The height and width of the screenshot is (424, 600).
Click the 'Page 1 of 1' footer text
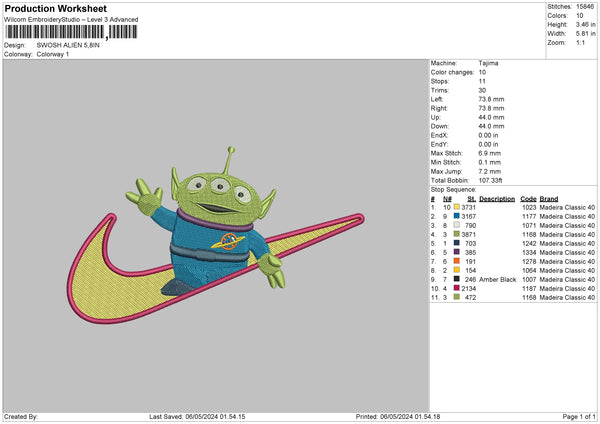pyautogui.click(x=579, y=417)
